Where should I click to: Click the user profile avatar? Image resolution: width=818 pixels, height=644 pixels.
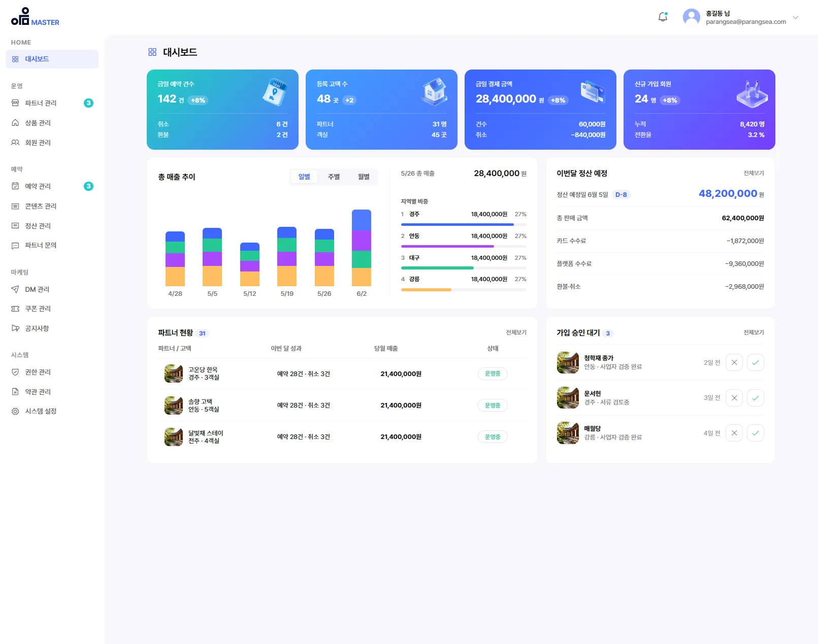[x=691, y=17]
